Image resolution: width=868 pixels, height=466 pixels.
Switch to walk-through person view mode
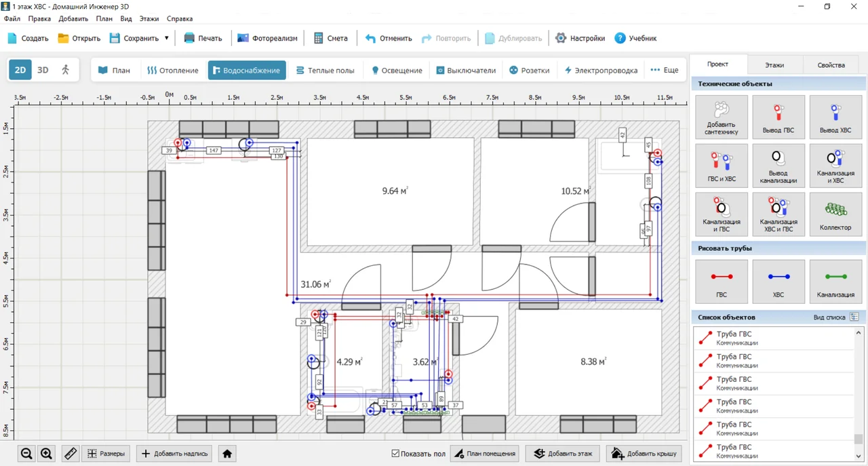point(66,70)
